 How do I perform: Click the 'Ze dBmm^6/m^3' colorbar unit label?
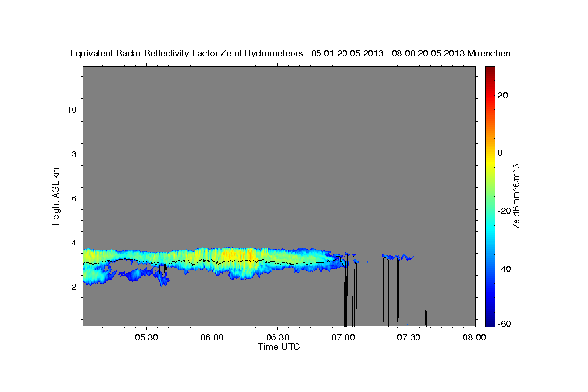coord(516,196)
